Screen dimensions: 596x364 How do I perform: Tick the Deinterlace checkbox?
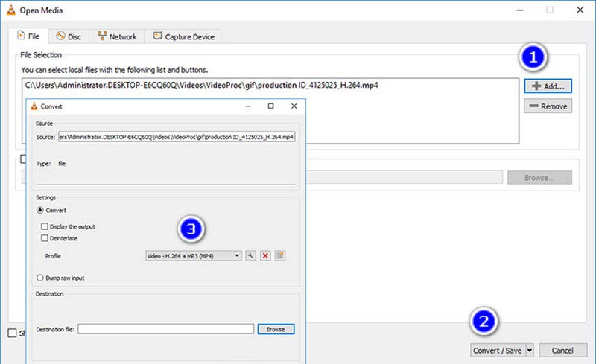click(45, 238)
